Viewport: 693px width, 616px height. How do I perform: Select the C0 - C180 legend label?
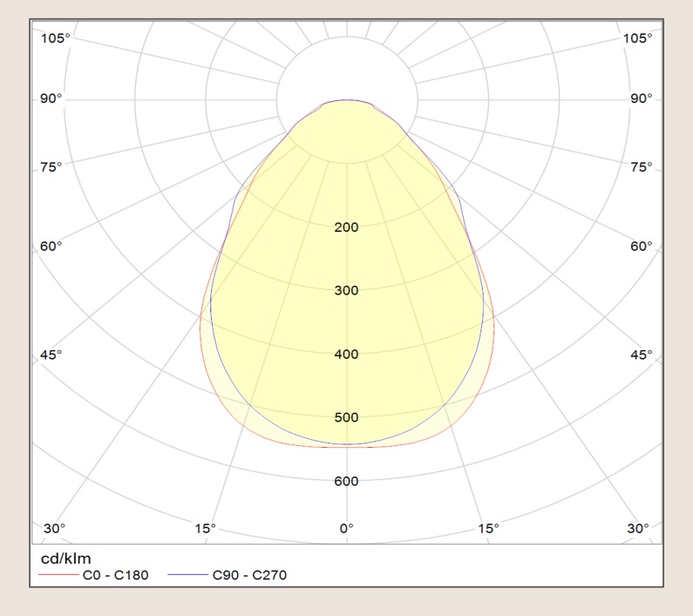click(x=120, y=574)
